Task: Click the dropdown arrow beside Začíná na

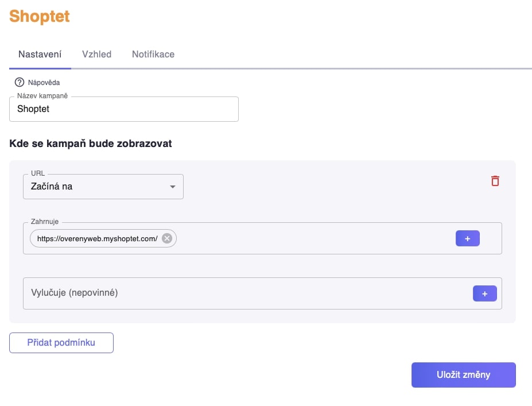Action: tap(172, 187)
